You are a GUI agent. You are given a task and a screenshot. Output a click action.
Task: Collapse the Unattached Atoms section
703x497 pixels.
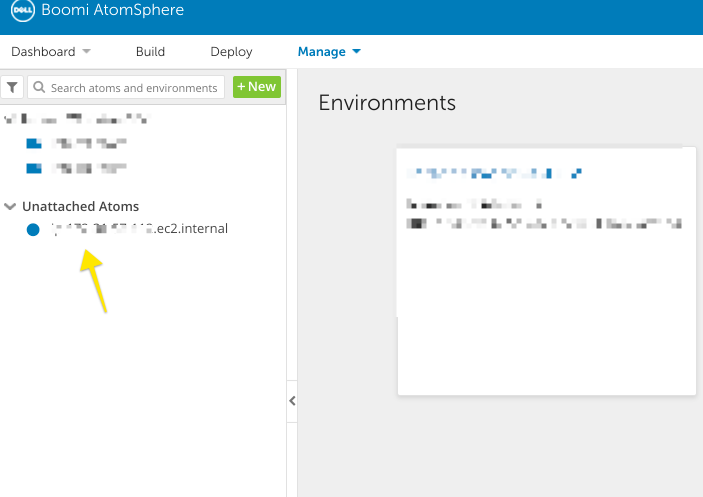pos(10,206)
